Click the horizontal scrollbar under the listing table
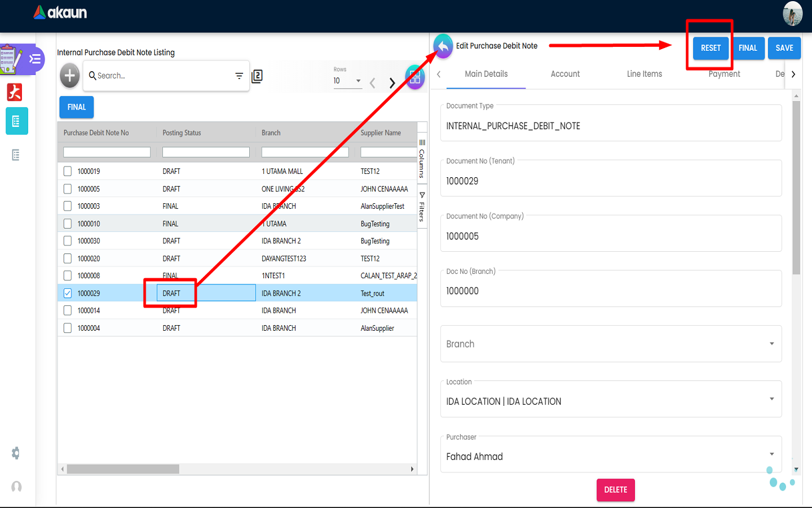Image resolution: width=812 pixels, height=508 pixels. tap(123, 469)
